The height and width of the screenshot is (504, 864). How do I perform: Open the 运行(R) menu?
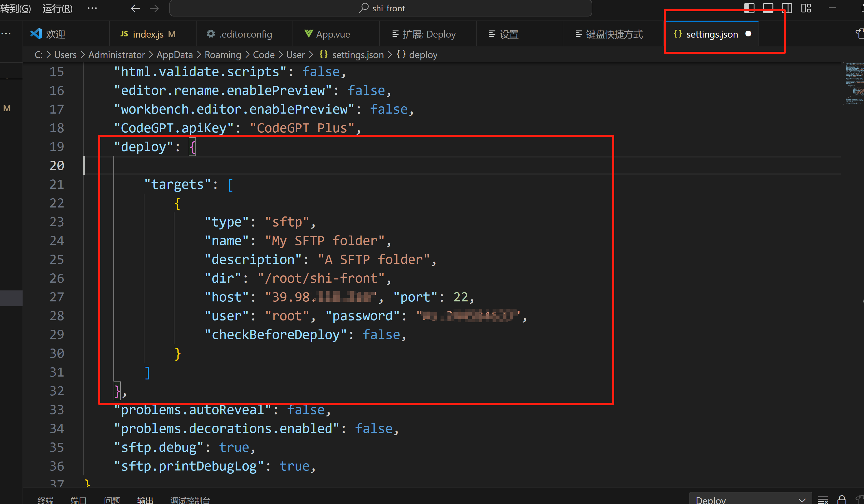pos(57,8)
